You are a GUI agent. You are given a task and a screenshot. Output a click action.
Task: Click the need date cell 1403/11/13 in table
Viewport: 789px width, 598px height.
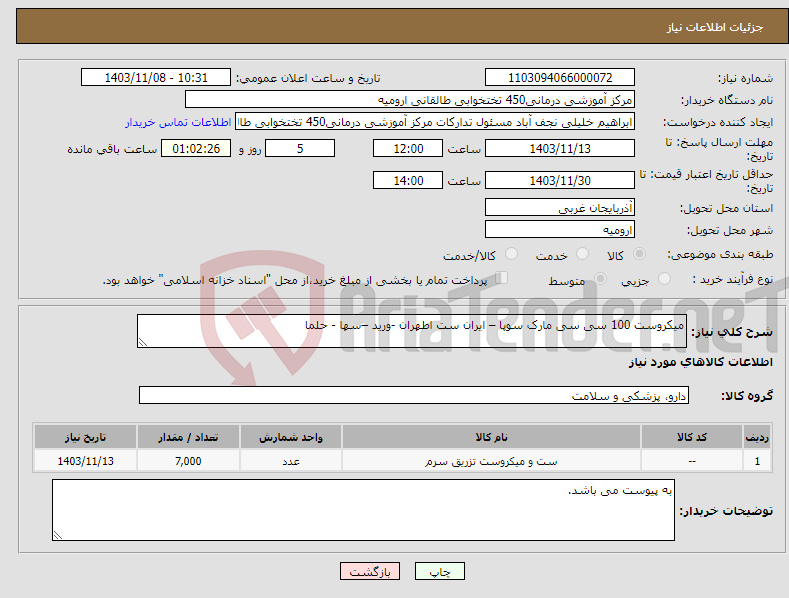coord(86,461)
